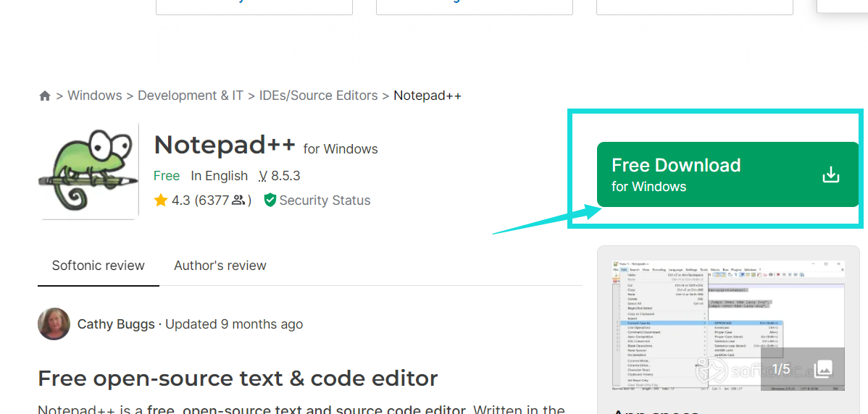The height and width of the screenshot is (414, 868).
Task: Click the green Free license label
Action: [x=167, y=176]
